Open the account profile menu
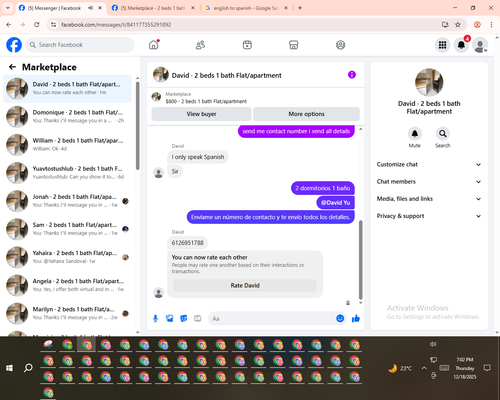This screenshot has height=400, width=500. (480, 45)
